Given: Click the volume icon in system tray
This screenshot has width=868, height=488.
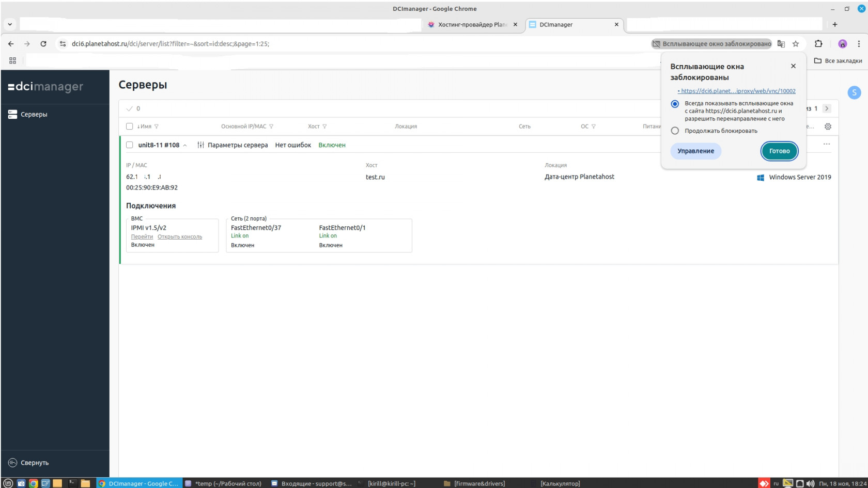Looking at the screenshot, I should point(810,483).
